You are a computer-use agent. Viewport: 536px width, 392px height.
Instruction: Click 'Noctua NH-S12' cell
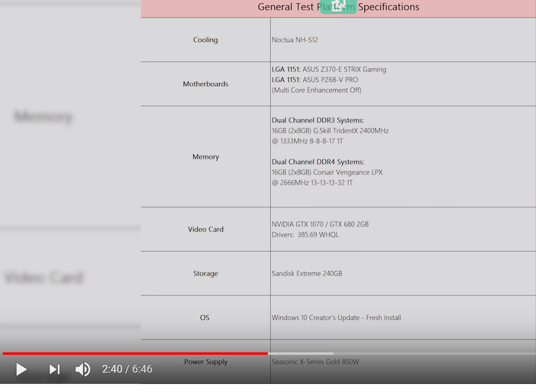295,40
